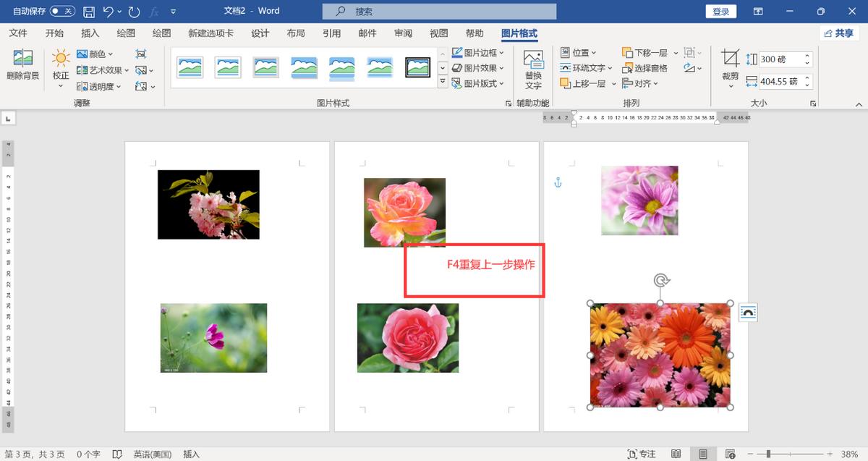Enable 专注 (Focus) mode in status bar
This screenshot has width=868, height=461.
[642, 453]
